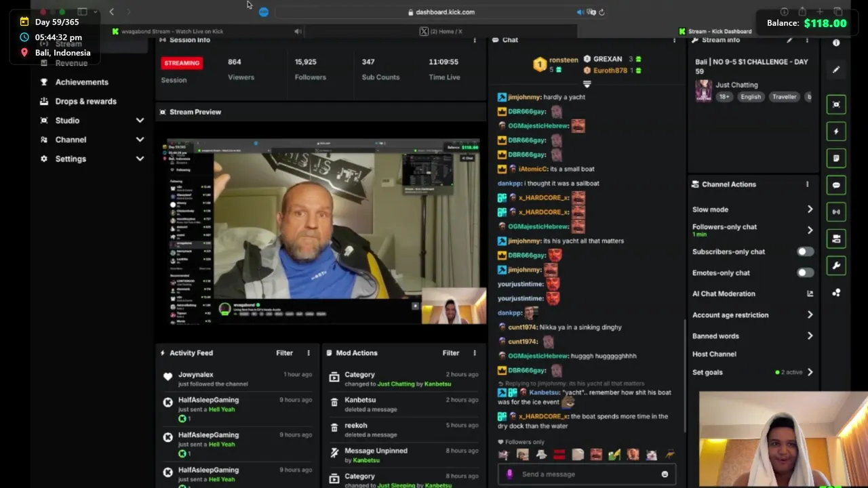
Task: Click pencil edit icon in right toolbar
Action: (x=836, y=69)
